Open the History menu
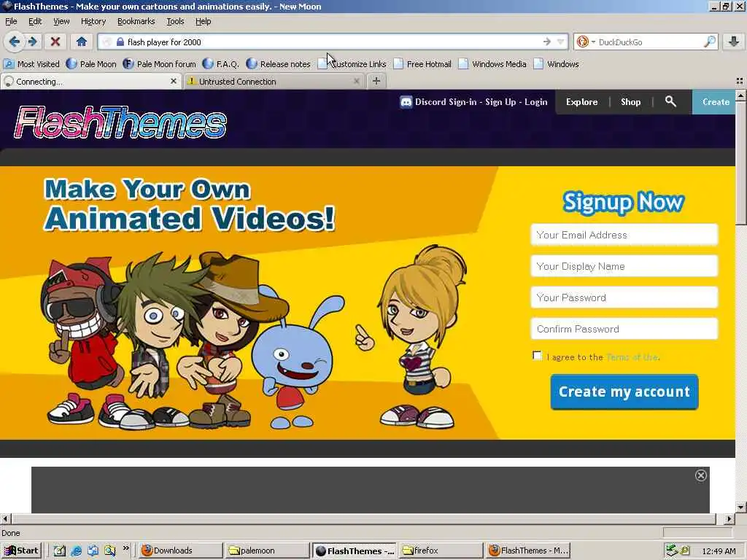747x560 pixels. (93, 21)
